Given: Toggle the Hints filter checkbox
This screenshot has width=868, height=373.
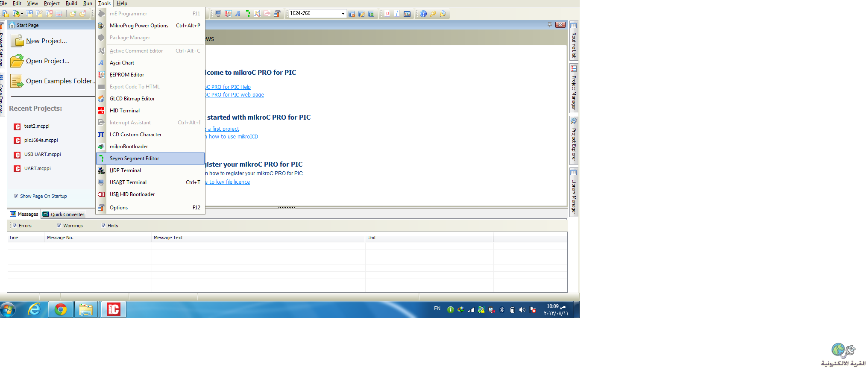Looking at the screenshot, I should point(103,226).
